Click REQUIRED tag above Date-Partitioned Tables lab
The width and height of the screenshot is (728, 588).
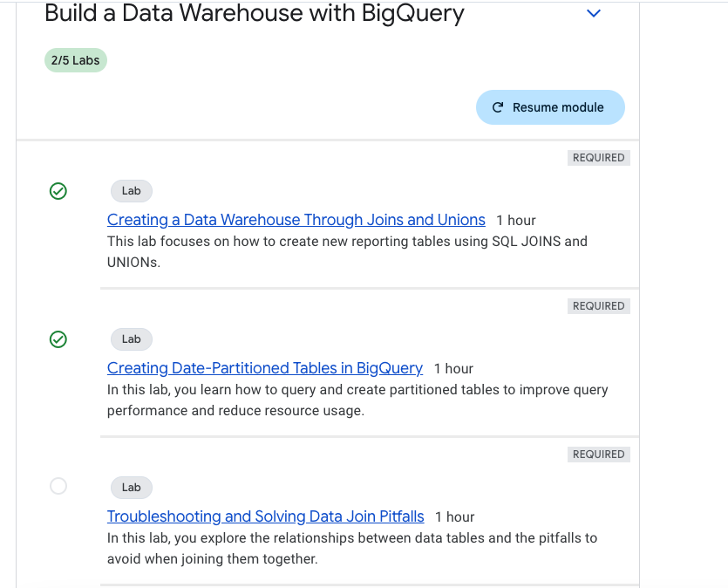[x=598, y=305]
